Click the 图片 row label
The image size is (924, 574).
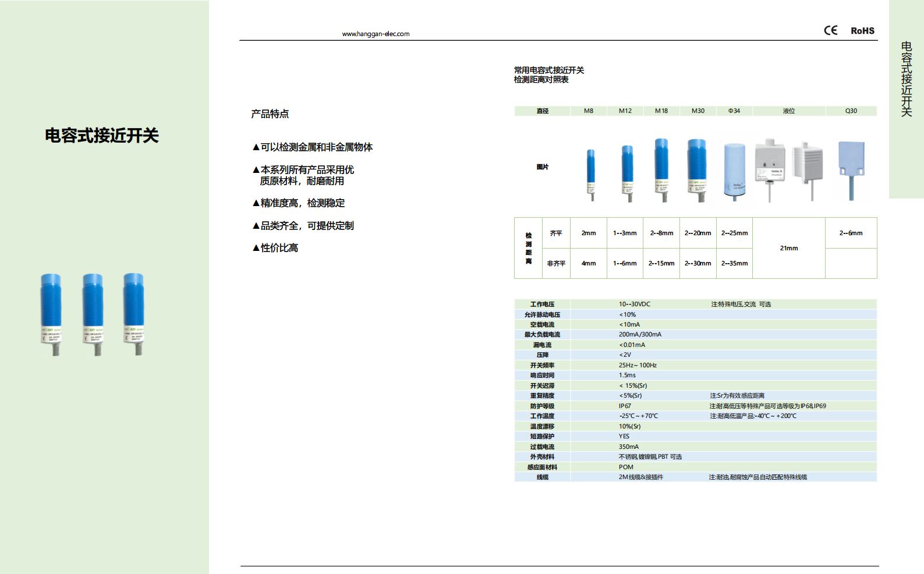[x=543, y=167]
